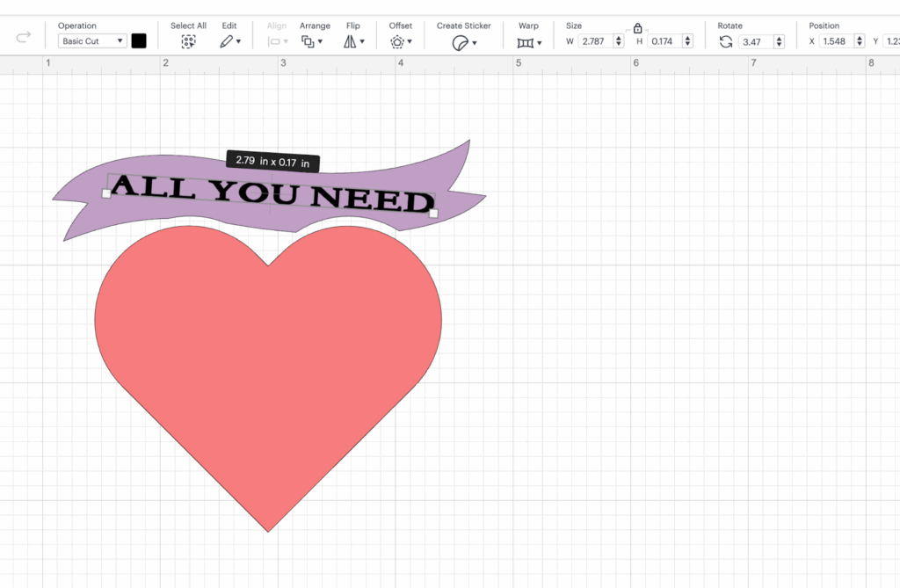The height and width of the screenshot is (588, 900).
Task: Click the black operation color swatch
Action: 139,40
